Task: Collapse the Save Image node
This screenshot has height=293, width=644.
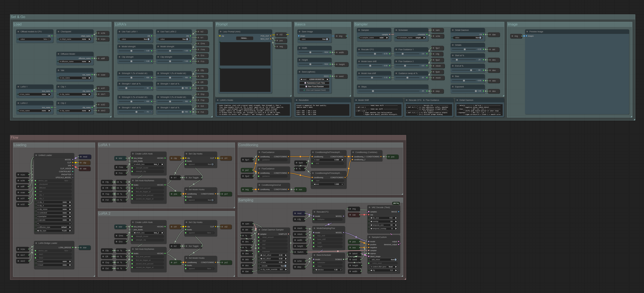Action: [x=300, y=32]
